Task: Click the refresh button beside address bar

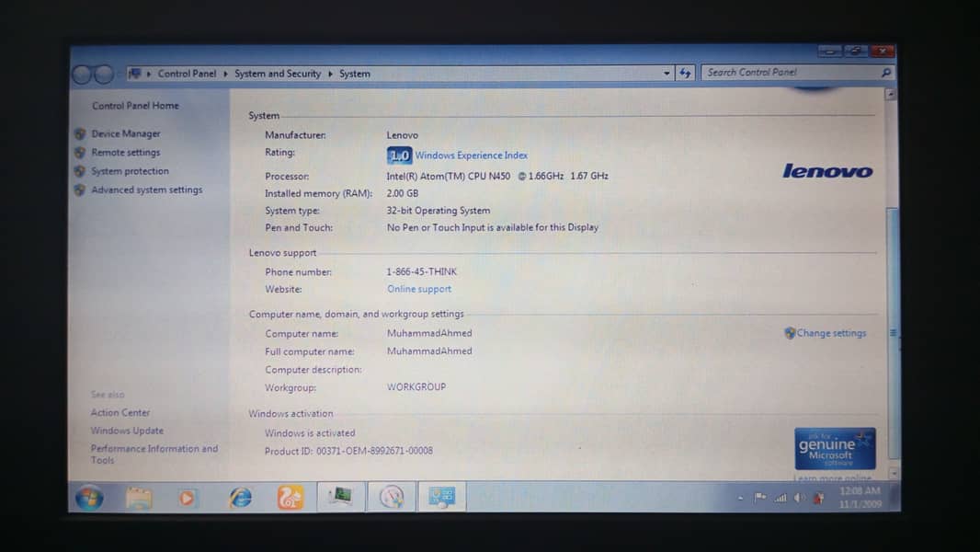Action: tap(685, 73)
